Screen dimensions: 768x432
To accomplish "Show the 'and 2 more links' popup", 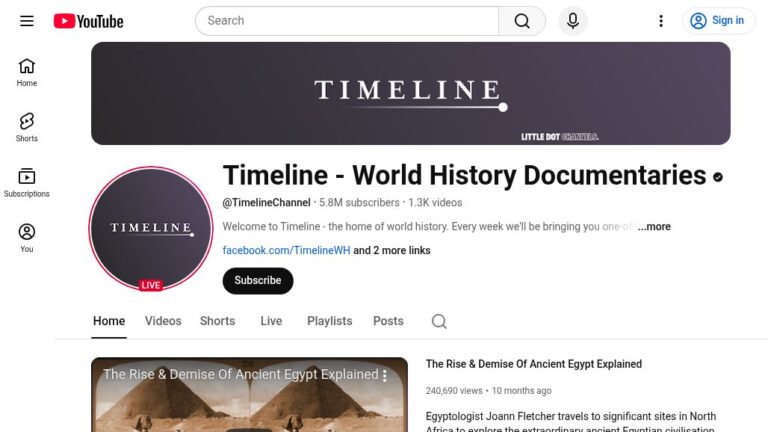I will (392, 250).
